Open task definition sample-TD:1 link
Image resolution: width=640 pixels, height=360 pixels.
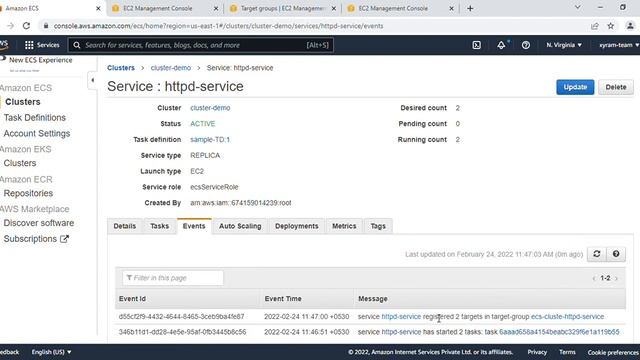210,140
